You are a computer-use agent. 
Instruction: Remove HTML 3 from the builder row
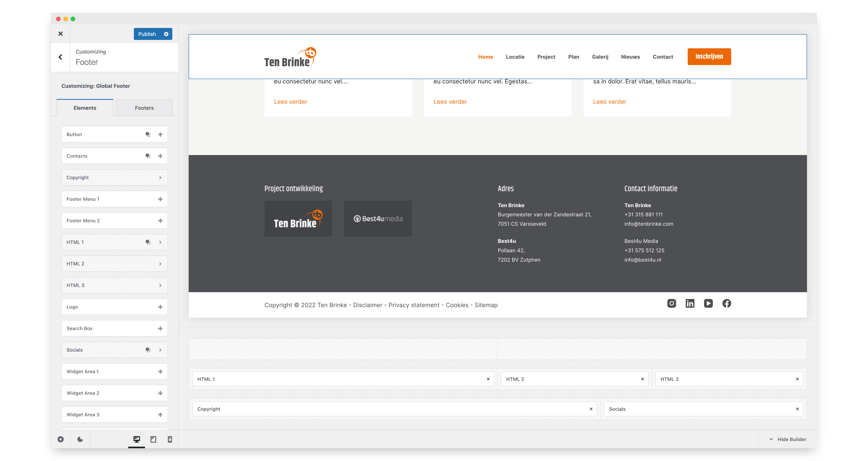coord(797,379)
